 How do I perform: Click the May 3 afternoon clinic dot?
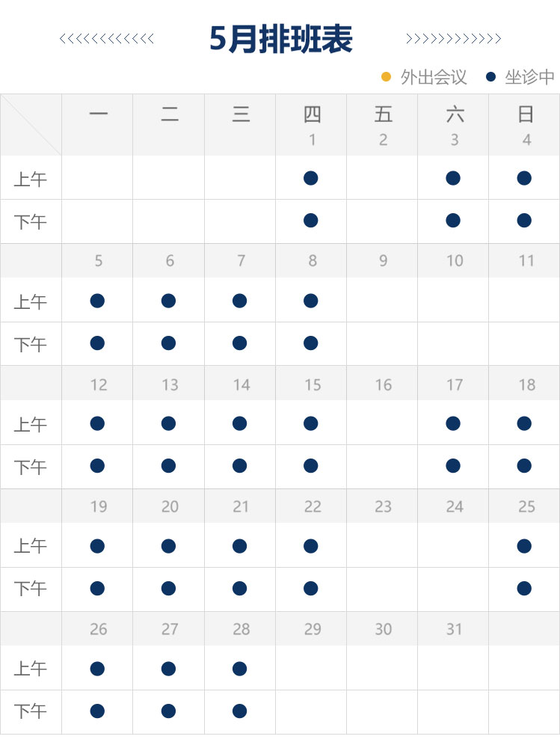(452, 221)
